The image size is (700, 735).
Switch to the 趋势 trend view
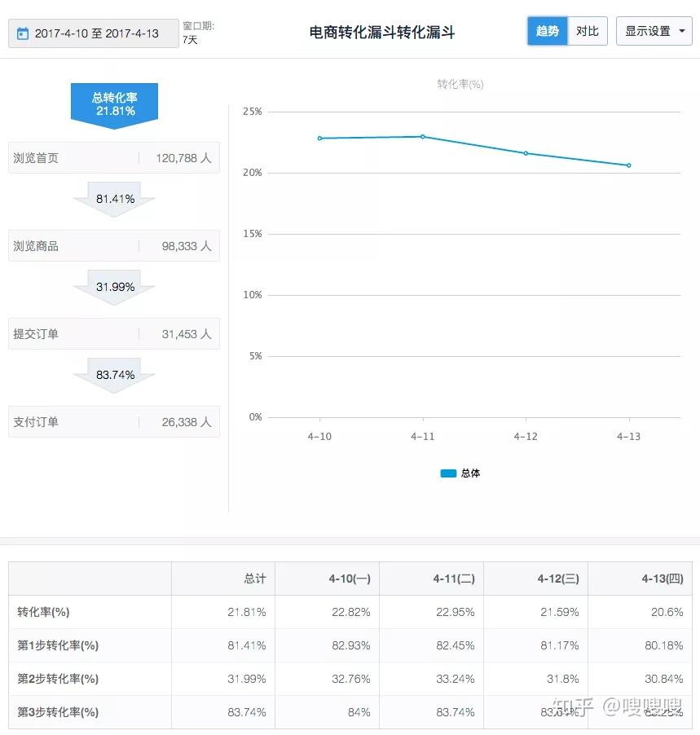click(x=547, y=31)
